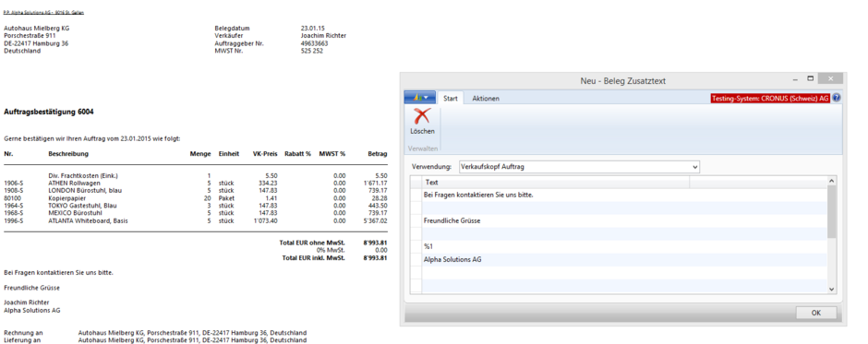Click 'MEXICO Bürostuhl' line in document
This screenshot has width=868, height=344.
[75, 212]
